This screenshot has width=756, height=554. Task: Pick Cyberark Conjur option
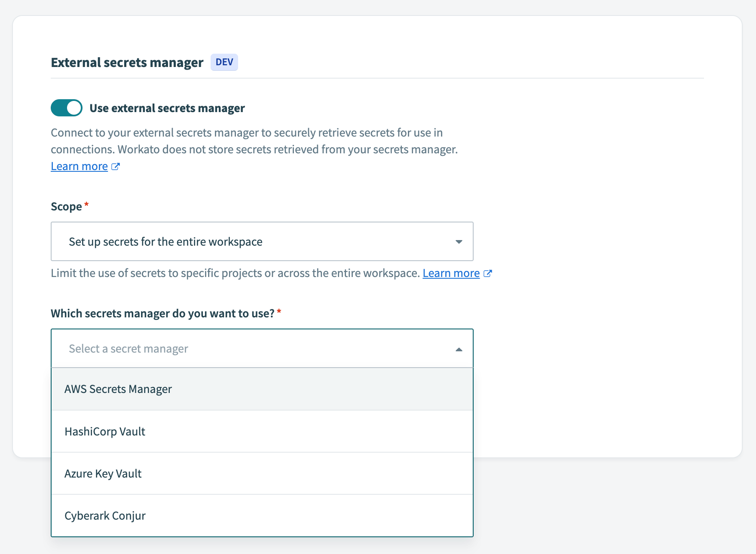pos(262,515)
